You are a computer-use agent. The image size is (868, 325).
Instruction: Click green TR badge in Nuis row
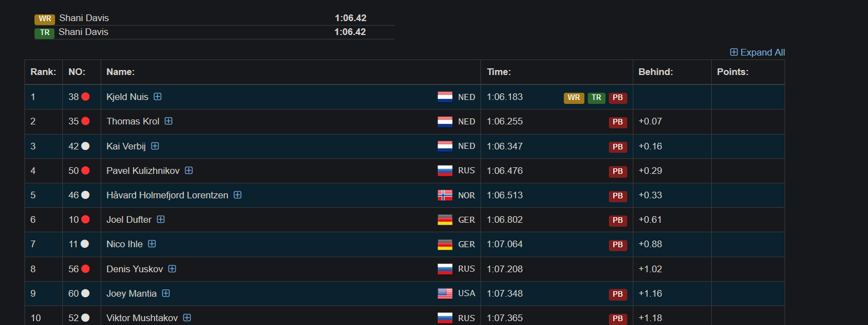tap(597, 98)
